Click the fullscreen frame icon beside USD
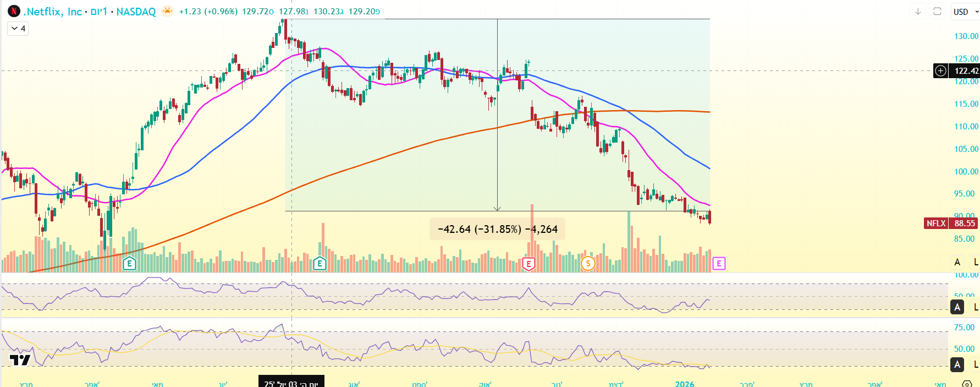This screenshot has width=980, height=387. [x=938, y=12]
